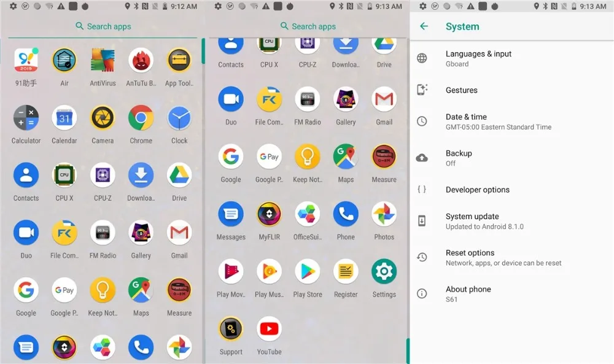Open About phone S61

tap(512, 294)
